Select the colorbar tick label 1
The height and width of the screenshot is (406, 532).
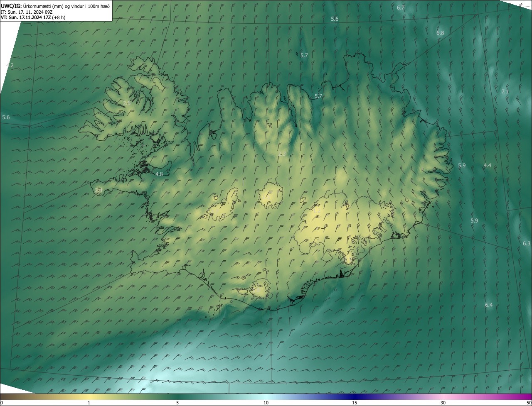pos(89,403)
